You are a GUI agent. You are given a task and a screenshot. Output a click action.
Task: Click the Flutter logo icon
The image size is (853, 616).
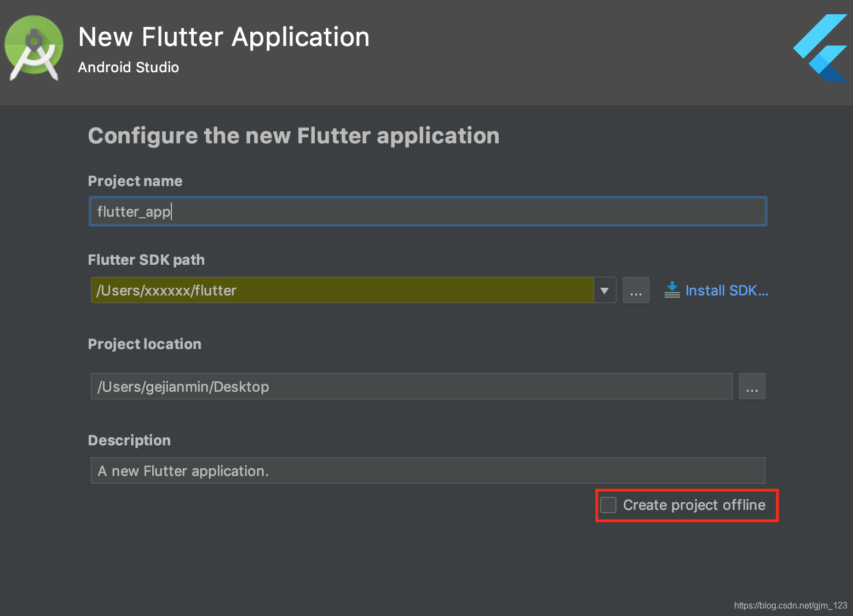pyautogui.click(x=821, y=48)
